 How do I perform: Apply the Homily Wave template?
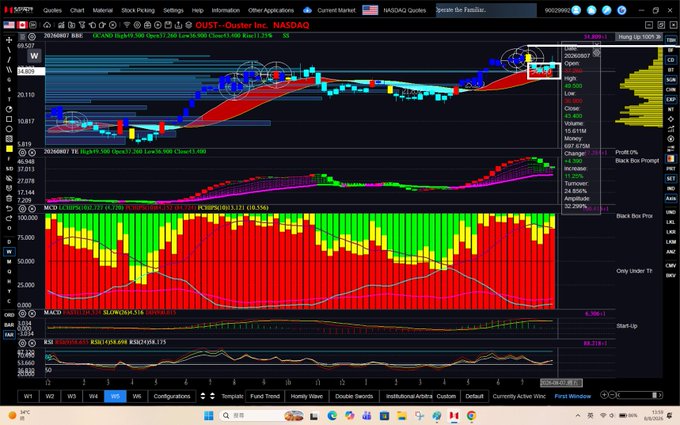coord(307,396)
